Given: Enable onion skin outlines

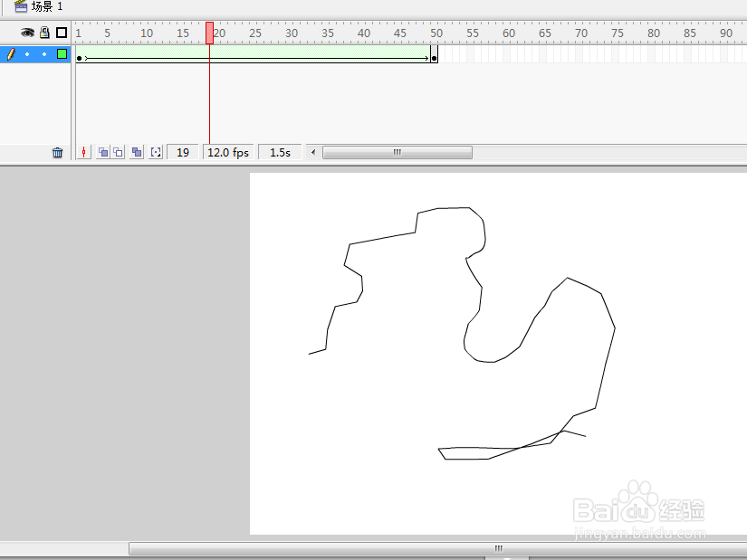Looking at the screenshot, I should point(118,152).
